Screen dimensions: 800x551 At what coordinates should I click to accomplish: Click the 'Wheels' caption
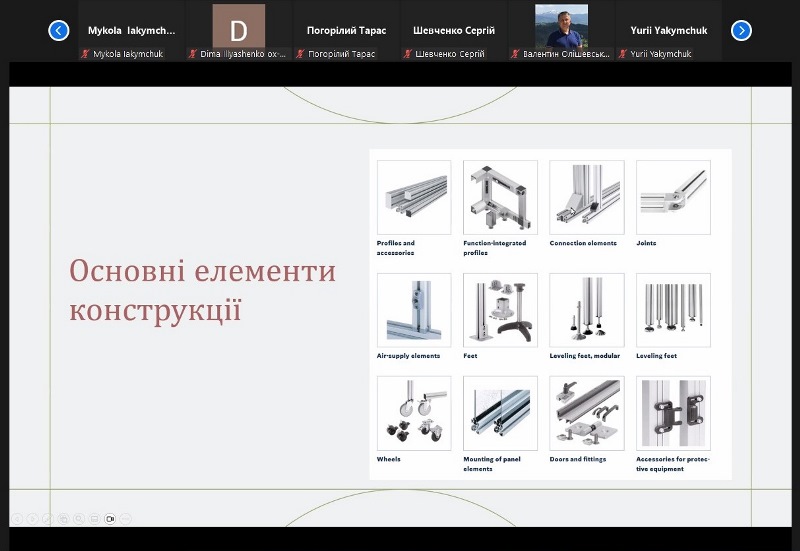tap(388, 459)
